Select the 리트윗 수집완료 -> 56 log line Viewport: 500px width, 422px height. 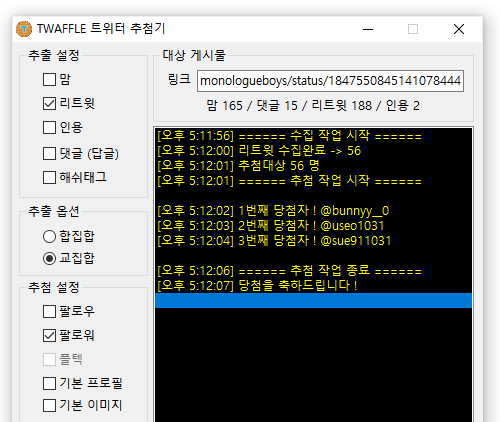pos(314,151)
